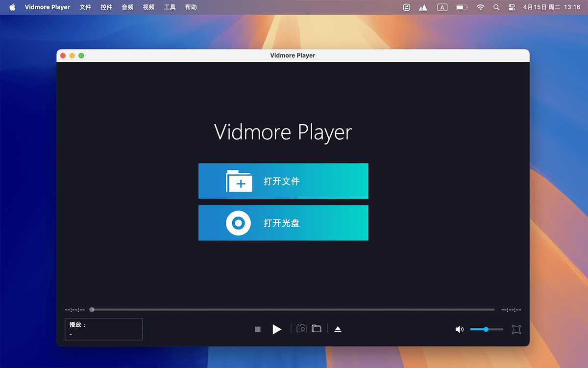Click the Wi-Fi status icon

pos(480,7)
